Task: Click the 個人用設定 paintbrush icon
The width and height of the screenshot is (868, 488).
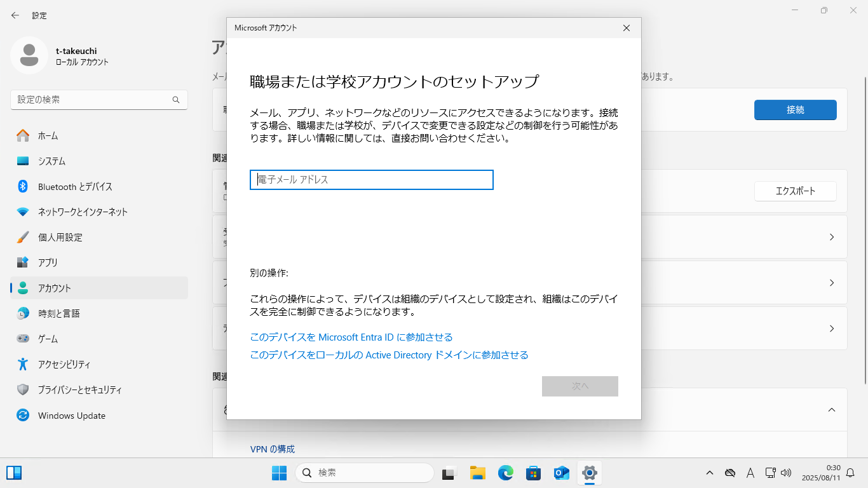Action: 23,237
